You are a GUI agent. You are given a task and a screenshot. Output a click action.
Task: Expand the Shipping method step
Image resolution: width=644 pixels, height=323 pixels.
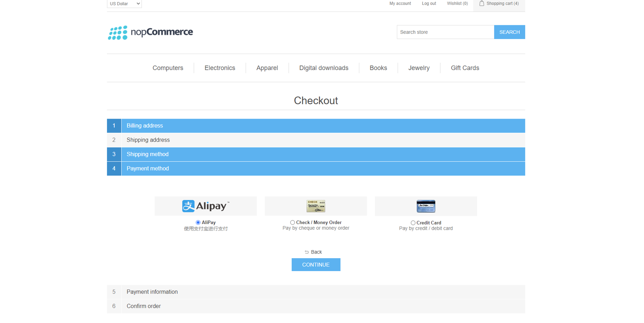(x=316, y=154)
